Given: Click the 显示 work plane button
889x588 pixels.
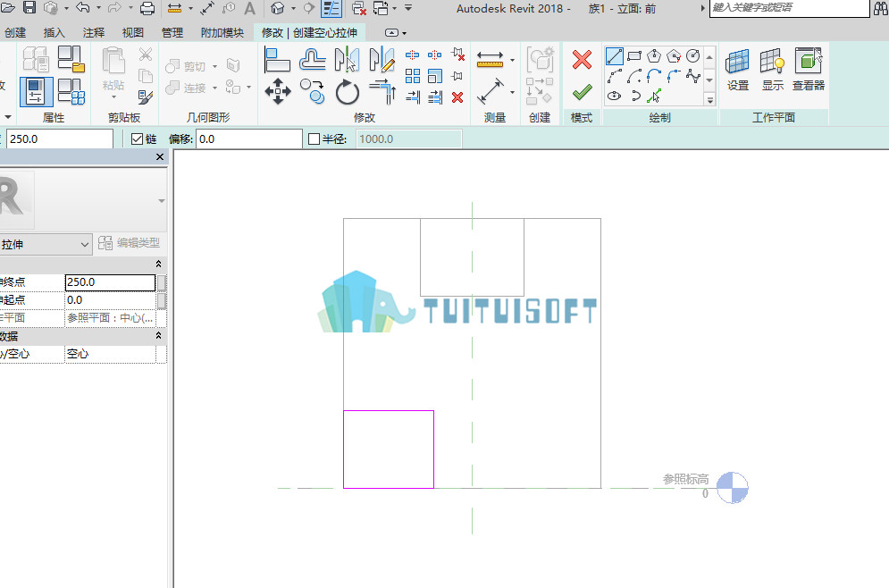Looking at the screenshot, I should click(773, 70).
